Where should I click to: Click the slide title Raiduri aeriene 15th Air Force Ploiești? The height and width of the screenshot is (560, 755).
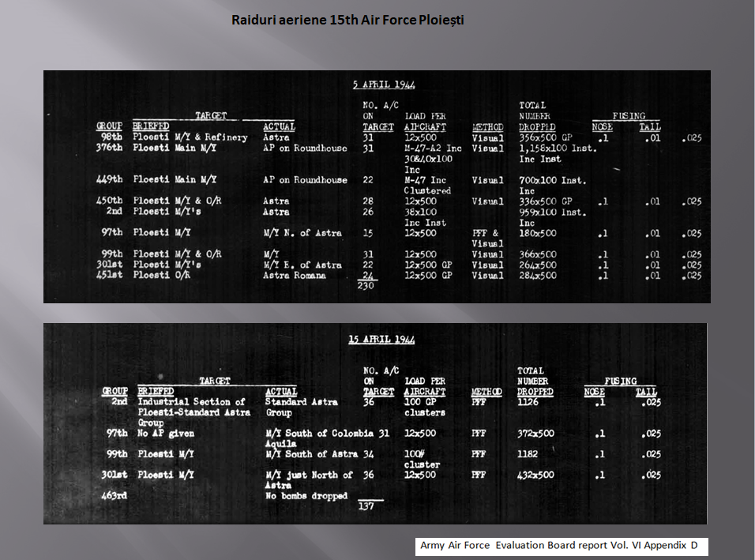347,21
